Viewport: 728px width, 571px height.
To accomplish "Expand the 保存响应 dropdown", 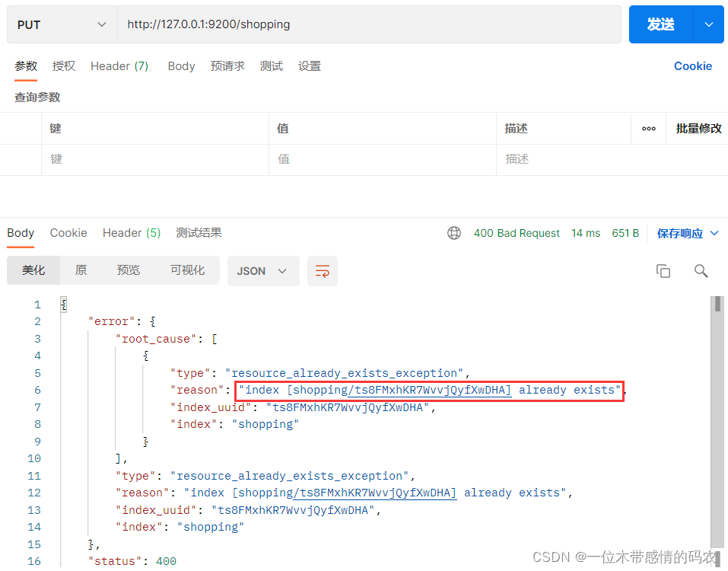I will [x=714, y=233].
